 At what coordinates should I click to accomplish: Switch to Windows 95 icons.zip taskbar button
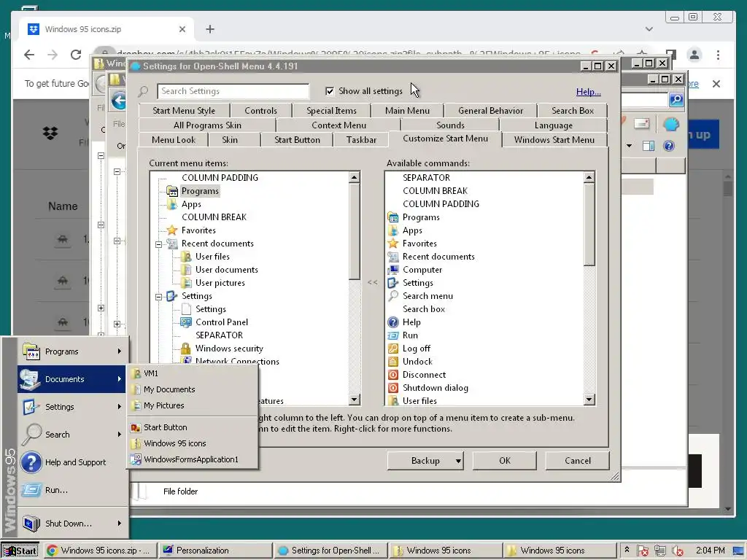pyautogui.click(x=99, y=551)
